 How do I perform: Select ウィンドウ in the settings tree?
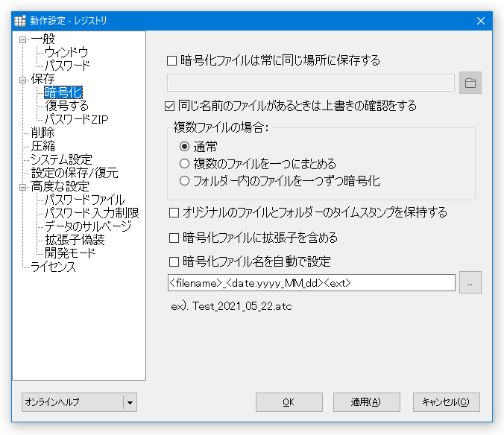click(66, 52)
